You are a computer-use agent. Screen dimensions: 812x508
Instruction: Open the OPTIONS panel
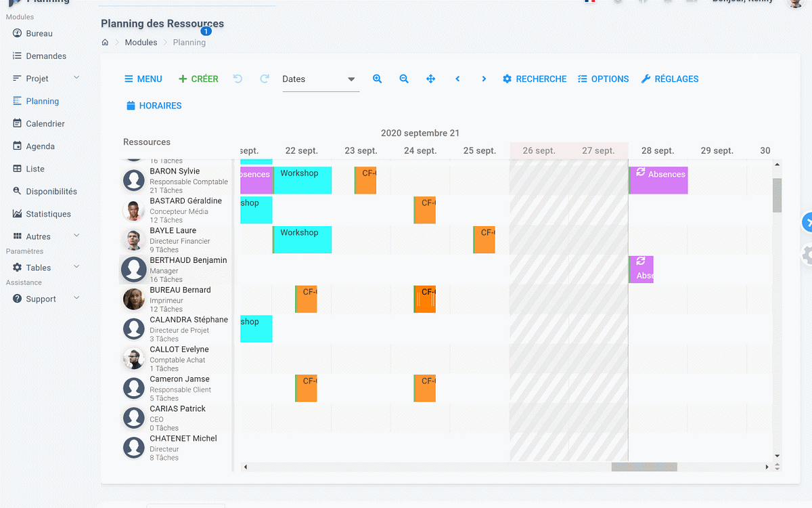[x=604, y=79]
